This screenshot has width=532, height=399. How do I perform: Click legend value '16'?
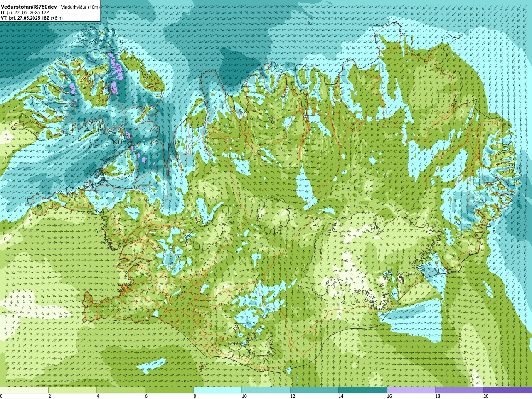coord(389,396)
